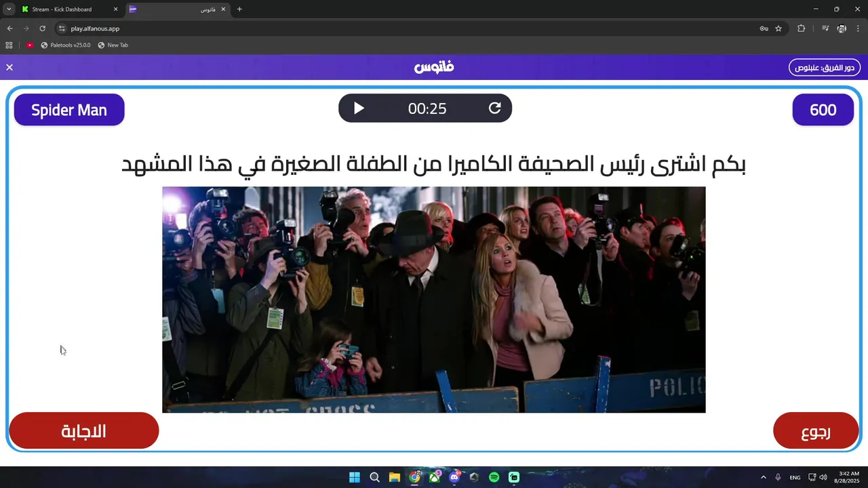Bookmark this page with the star
The height and width of the screenshot is (488, 868).
pyautogui.click(x=778, y=28)
